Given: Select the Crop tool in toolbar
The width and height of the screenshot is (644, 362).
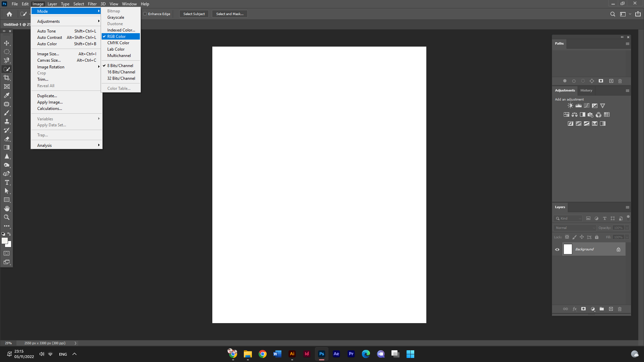Looking at the screenshot, I should (x=7, y=78).
